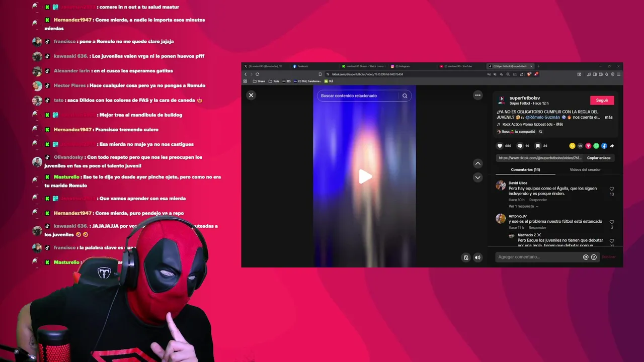
Task: Open the CD FAS bookmark
Action: tap(307, 81)
